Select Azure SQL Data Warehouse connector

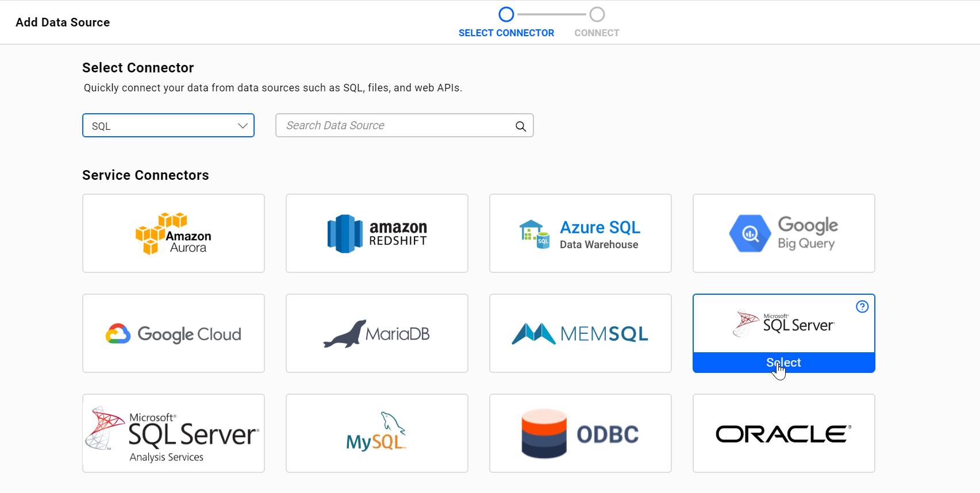pyautogui.click(x=581, y=233)
